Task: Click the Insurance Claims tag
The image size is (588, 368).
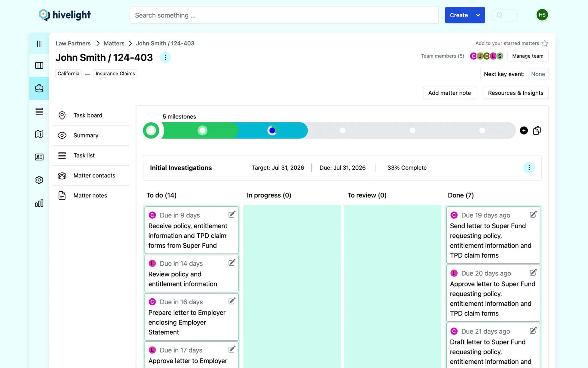Action: click(x=115, y=74)
